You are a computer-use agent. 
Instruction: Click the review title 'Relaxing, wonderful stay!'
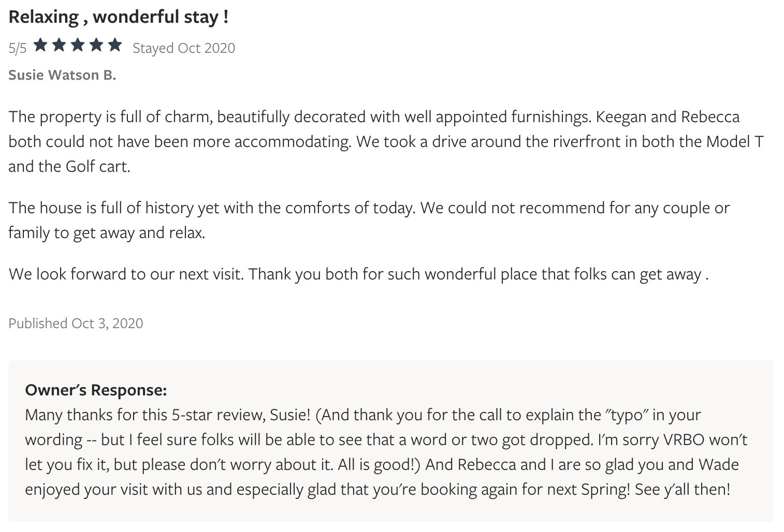119,17
